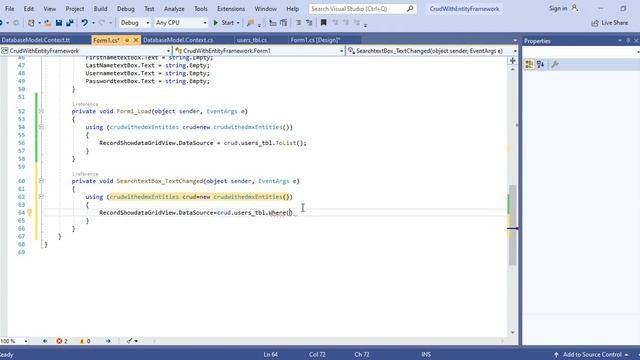Collapse the using block at line 62
Viewport: 640px width, 360px height.
[41, 197]
